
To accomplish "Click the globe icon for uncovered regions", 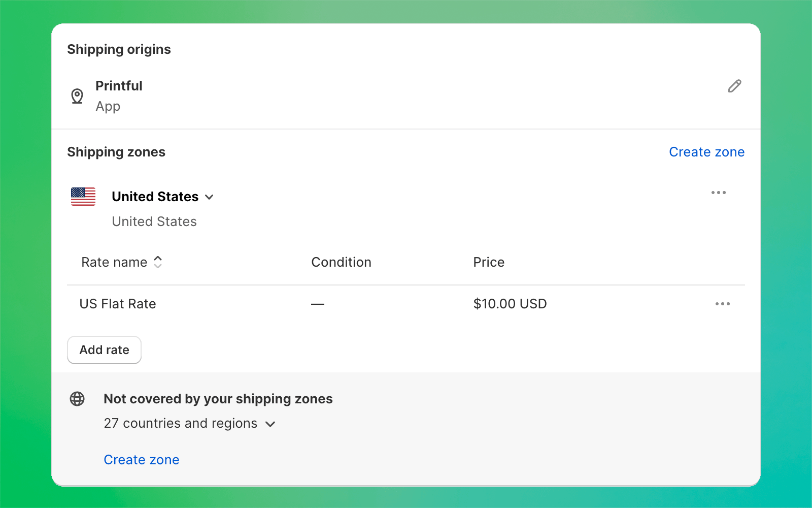I will click(77, 399).
